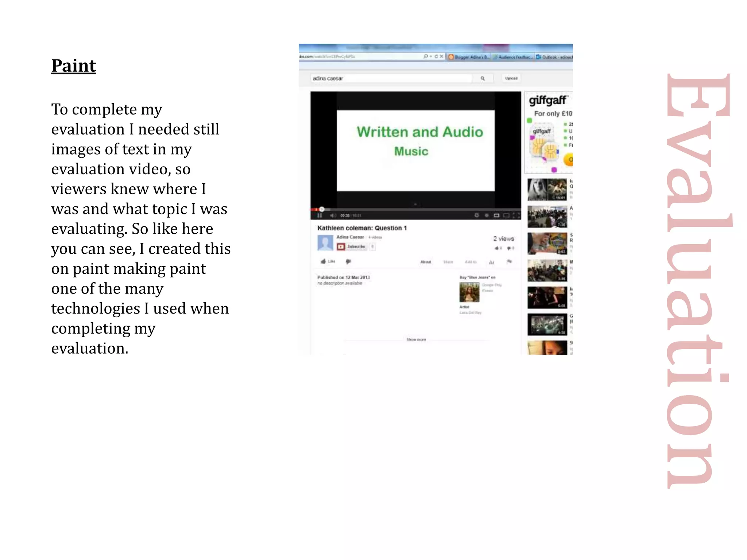This screenshot has height=560, width=747.
Task: Open suggested video with 3:46 duration
Action: [547, 271]
